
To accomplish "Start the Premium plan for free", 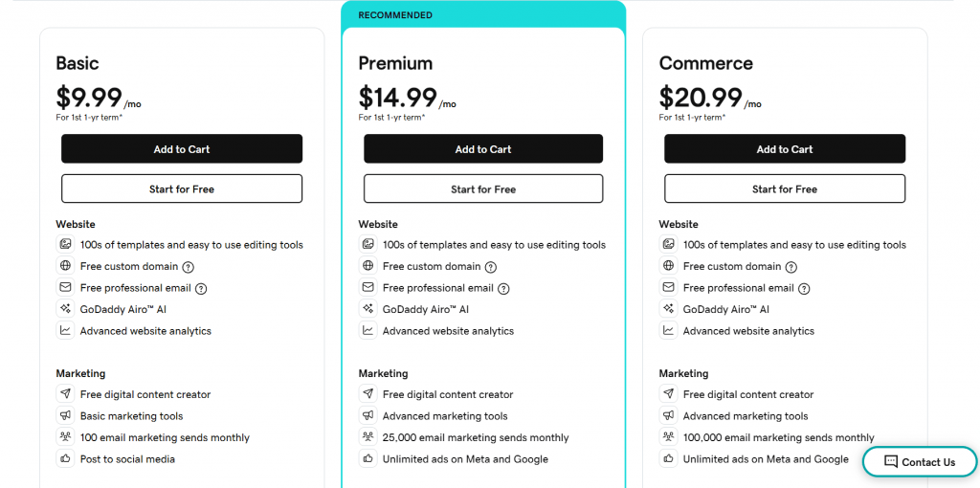I will pyautogui.click(x=483, y=189).
